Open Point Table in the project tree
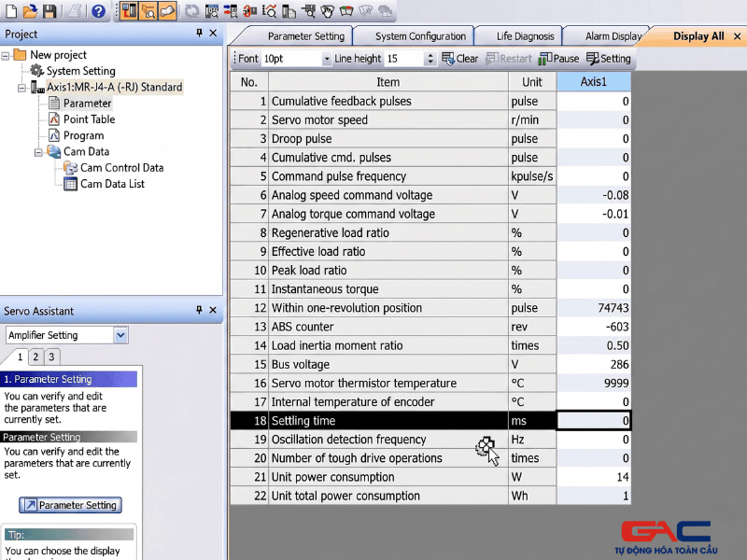This screenshot has height=560, width=747. point(89,119)
